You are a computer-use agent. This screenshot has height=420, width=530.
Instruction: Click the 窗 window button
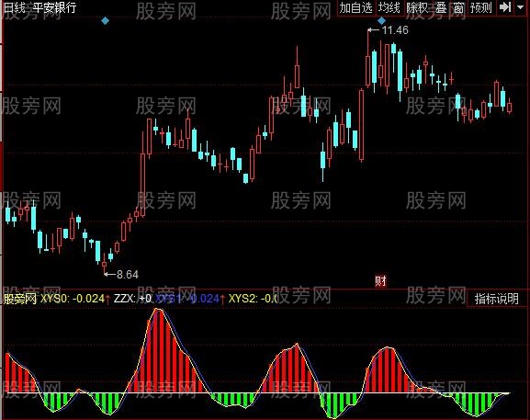[458, 7]
